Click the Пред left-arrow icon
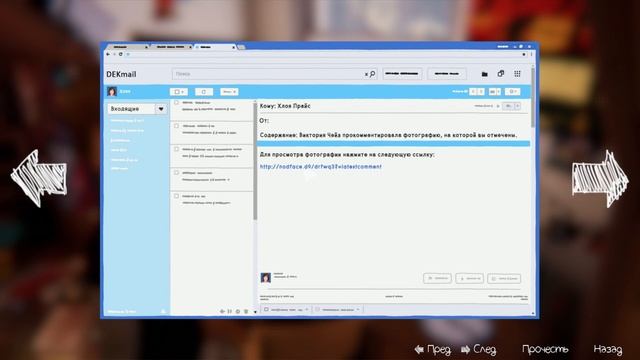The width and height of the screenshot is (640, 360). pos(419,349)
